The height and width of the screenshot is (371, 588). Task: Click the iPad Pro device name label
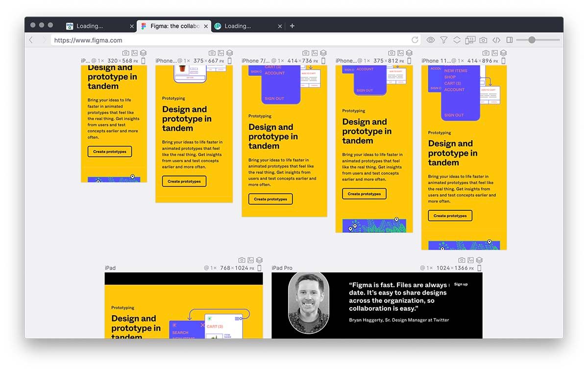(282, 268)
